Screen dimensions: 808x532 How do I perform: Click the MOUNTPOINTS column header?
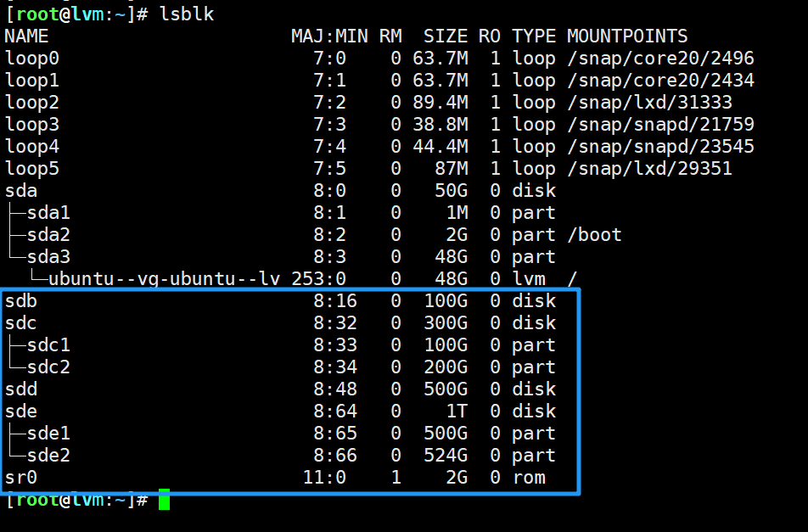click(627, 36)
